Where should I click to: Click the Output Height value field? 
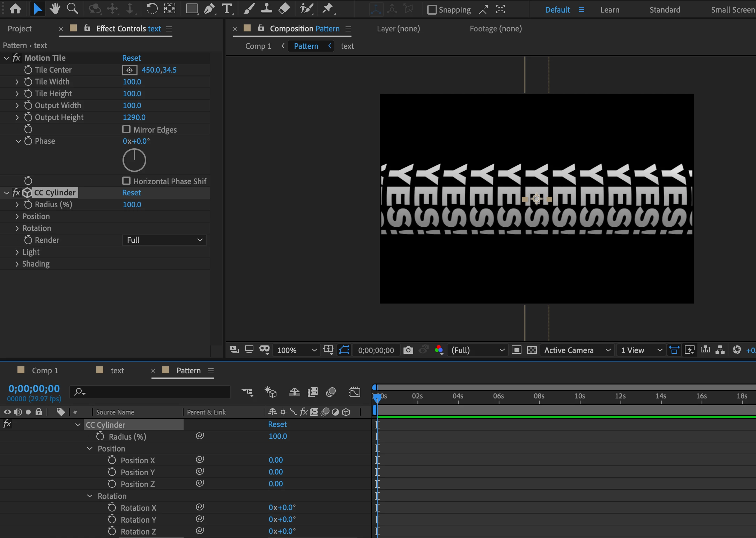(134, 117)
